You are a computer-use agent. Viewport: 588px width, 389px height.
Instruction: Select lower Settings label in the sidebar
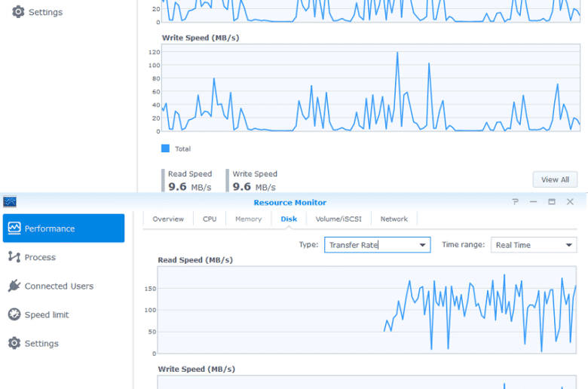(x=41, y=344)
